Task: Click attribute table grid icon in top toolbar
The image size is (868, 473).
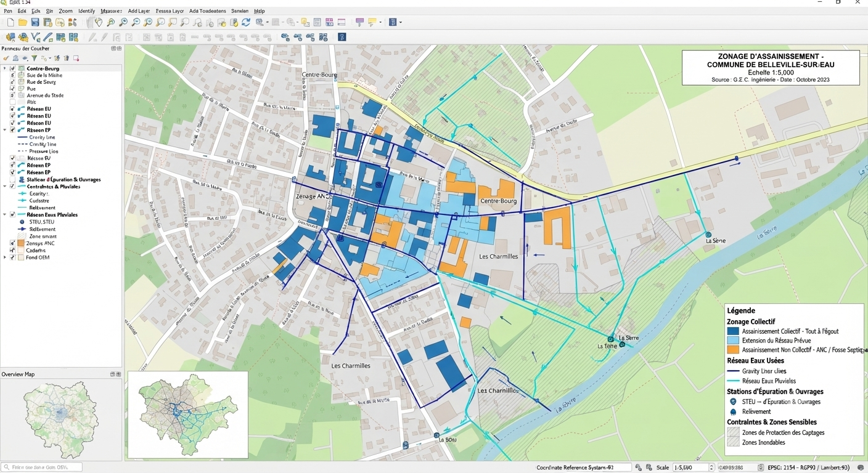Action: pyautogui.click(x=317, y=22)
